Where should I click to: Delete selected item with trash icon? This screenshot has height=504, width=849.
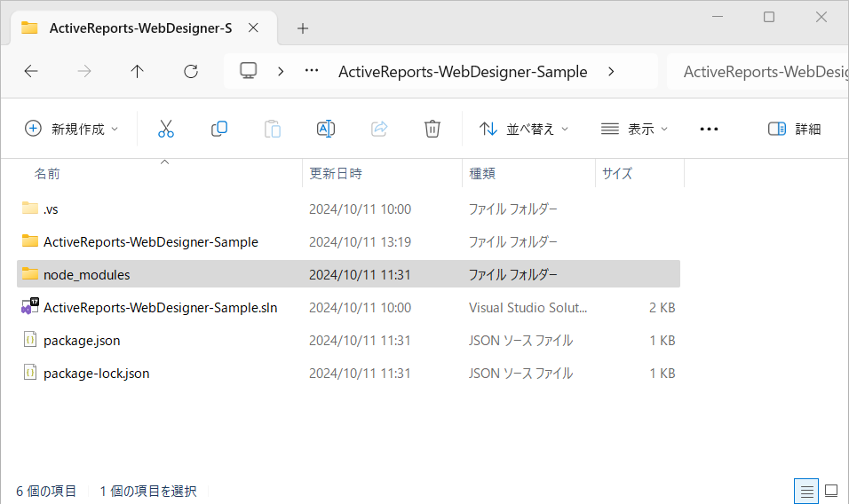pos(432,129)
